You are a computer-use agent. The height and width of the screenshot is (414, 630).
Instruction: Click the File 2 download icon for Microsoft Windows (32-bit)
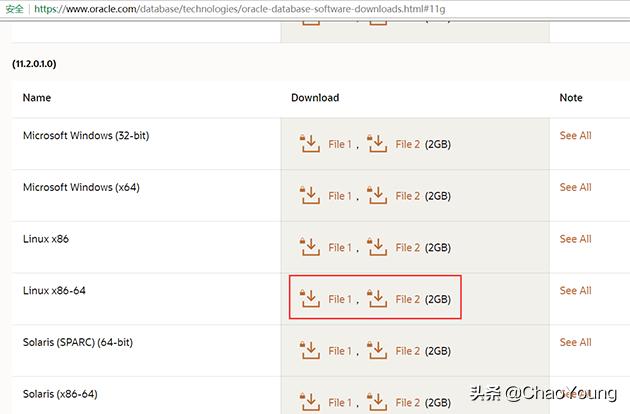pyautogui.click(x=377, y=143)
